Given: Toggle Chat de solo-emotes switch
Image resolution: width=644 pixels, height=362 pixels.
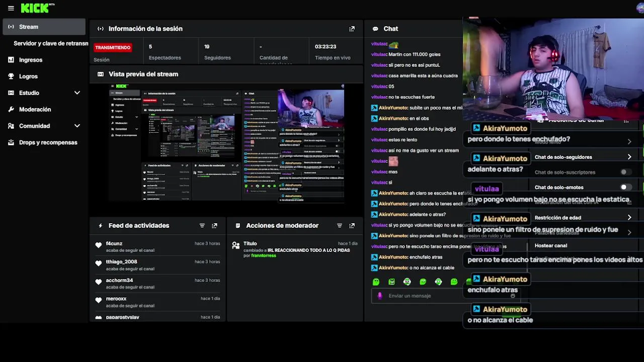Looking at the screenshot, I should coord(625,187).
